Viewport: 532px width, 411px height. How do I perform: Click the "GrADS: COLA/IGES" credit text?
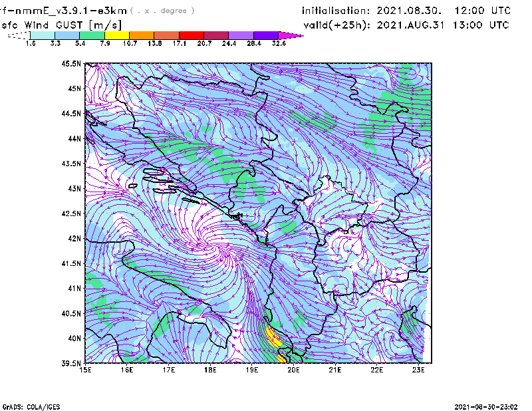31,407
